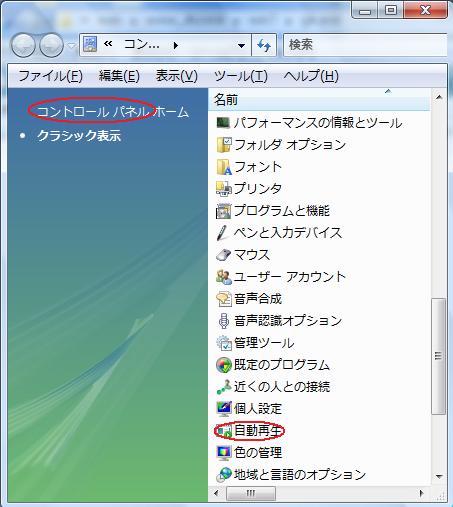
Task: Click the 色の管理 color monitor icon
Action: click(x=223, y=453)
